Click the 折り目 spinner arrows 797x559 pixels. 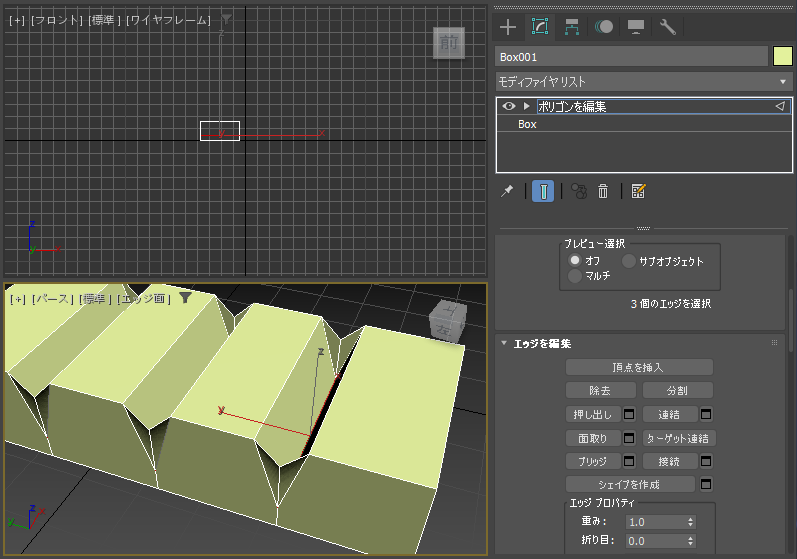(x=690, y=541)
